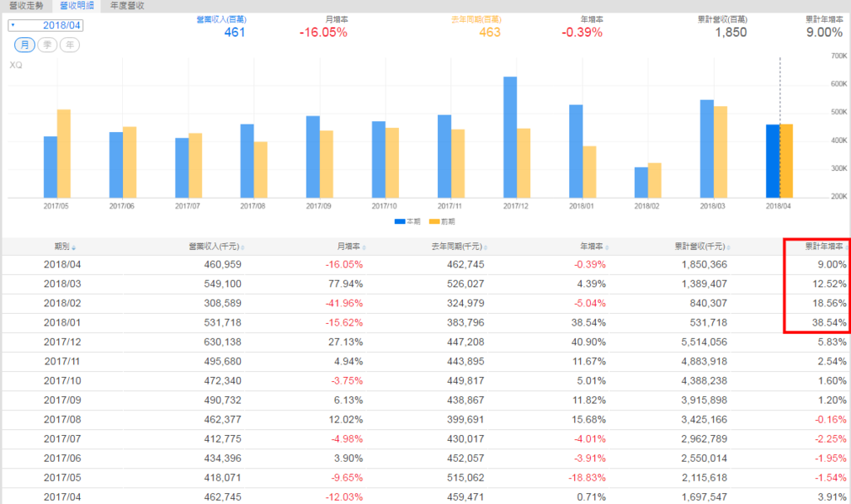Click cumulative growth value -2.25%

(x=830, y=439)
